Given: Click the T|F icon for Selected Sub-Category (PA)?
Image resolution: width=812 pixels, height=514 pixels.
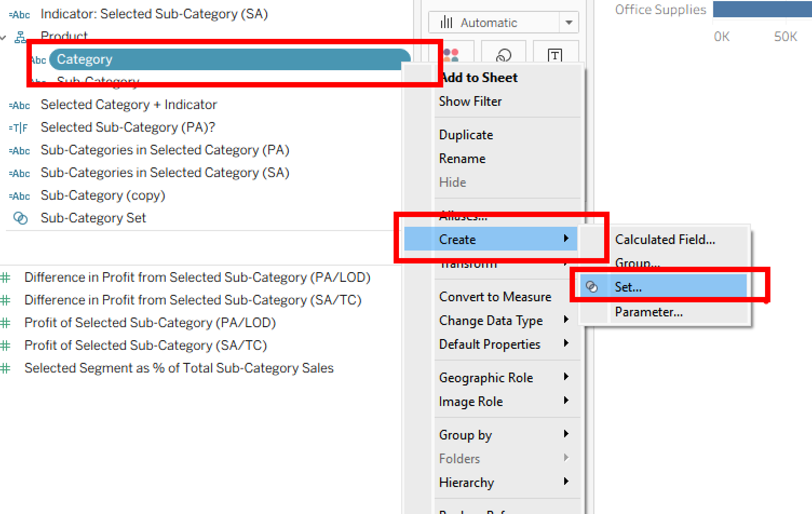Looking at the screenshot, I should (19, 128).
